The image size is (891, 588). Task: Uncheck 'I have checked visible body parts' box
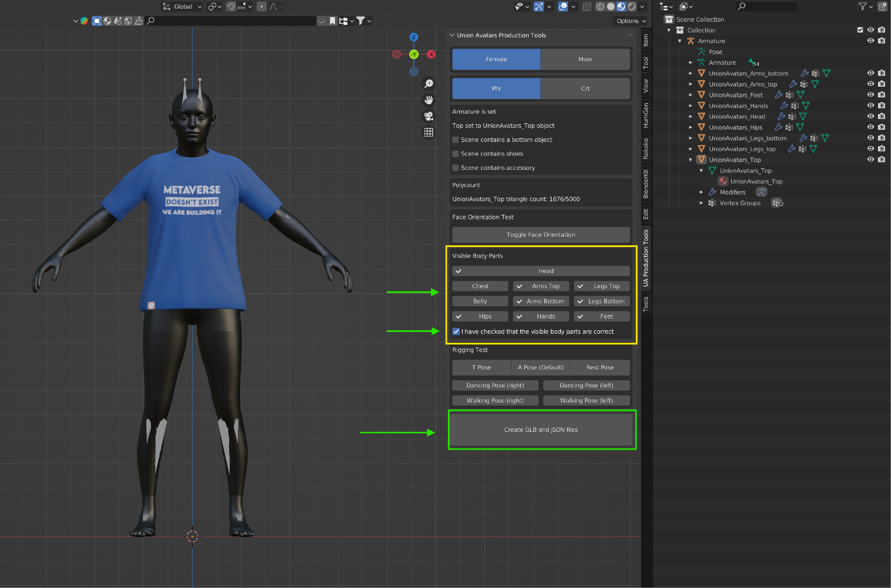pos(456,331)
